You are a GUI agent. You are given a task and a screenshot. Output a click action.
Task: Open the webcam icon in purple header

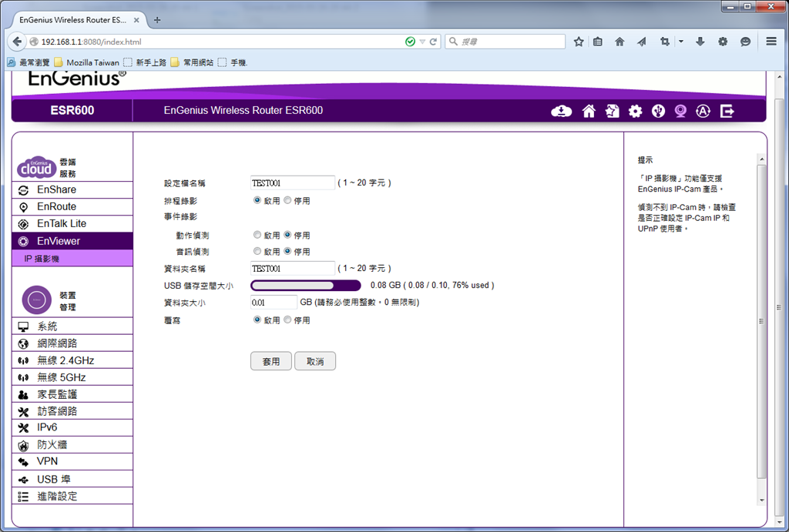[680, 111]
